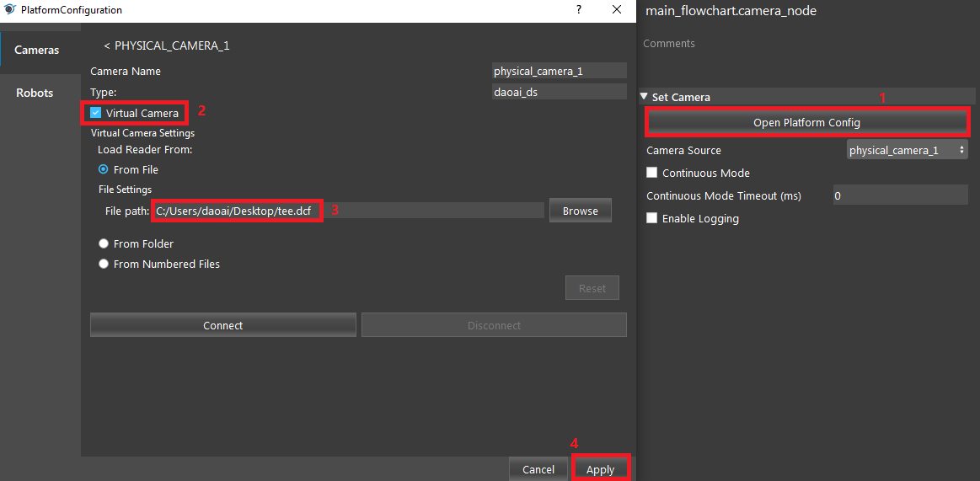This screenshot has height=481, width=980.
Task: Select the From Numbered Files radio option
Action: coord(104,264)
